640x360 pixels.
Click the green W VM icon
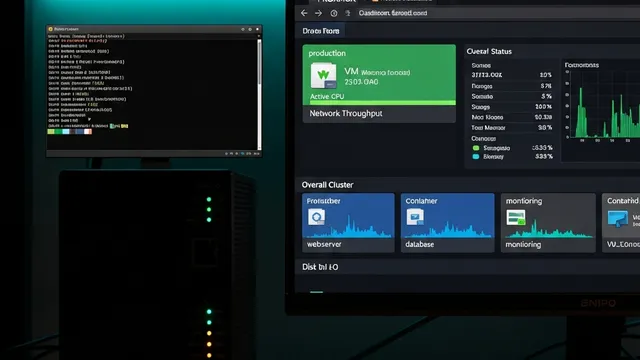coord(324,76)
